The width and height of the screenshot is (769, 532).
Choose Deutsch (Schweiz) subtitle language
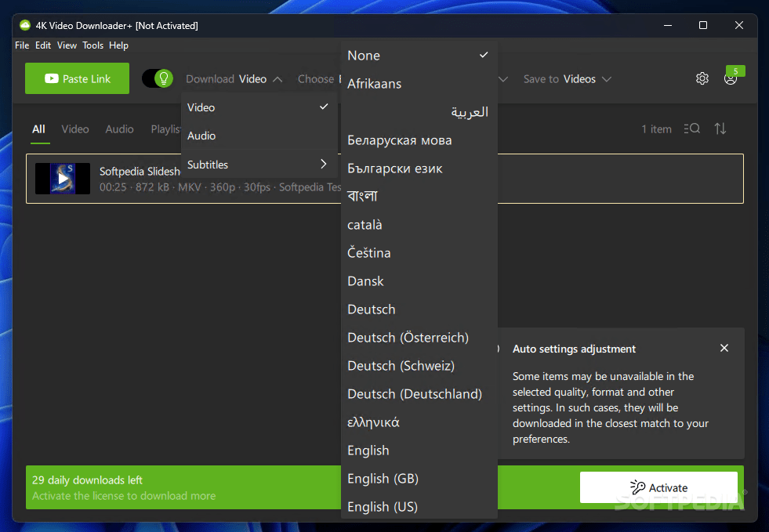click(419, 366)
